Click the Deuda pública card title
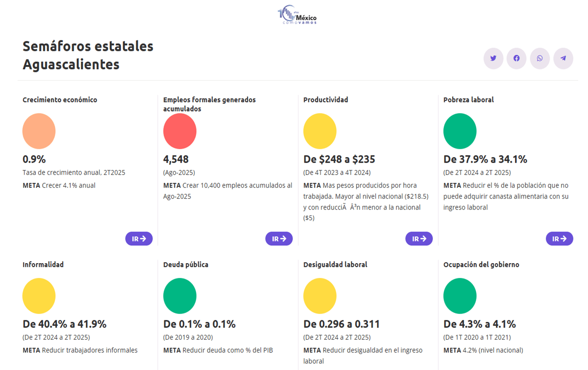The image size is (588, 370). [185, 265]
